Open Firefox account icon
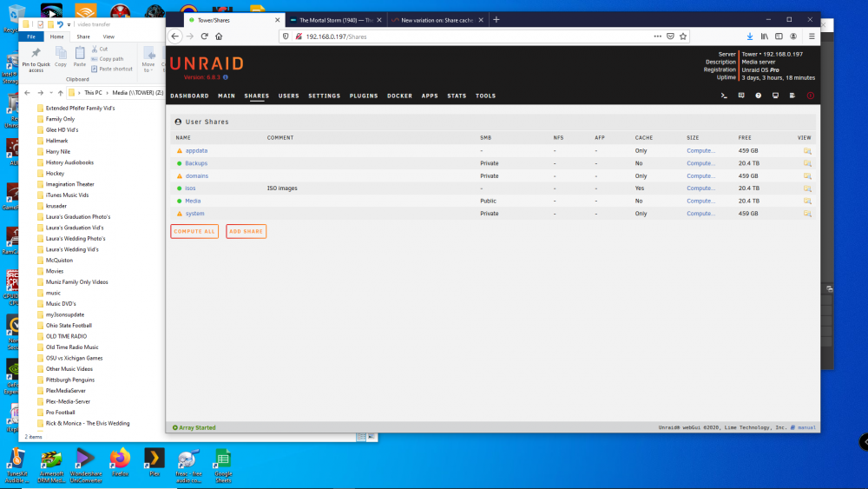 coord(793,36)
